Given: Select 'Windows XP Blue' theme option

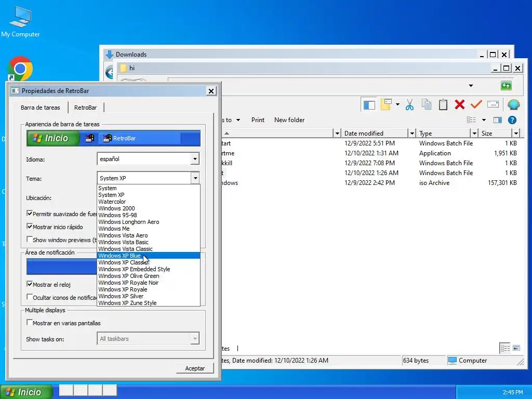Looking at the screenshot, I should coord(149,256).
